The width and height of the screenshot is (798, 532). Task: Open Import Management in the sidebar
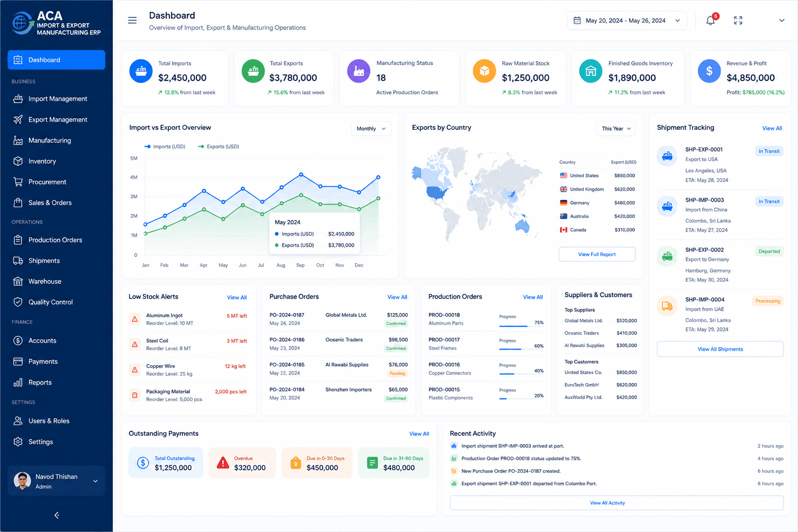[x=57, y=99]
